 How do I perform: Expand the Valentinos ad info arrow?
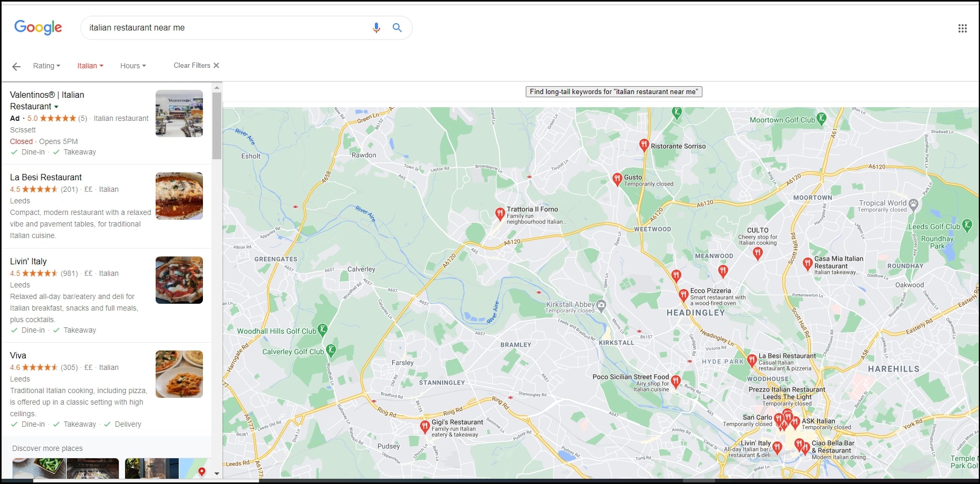pos(56,107)
